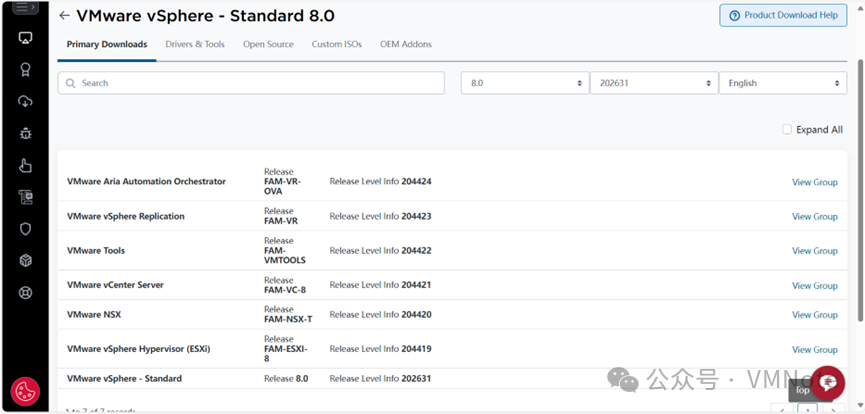Screen dimensions: 865x414
Task: Click release code FAM-NSX-T
Action: [288, 320]
